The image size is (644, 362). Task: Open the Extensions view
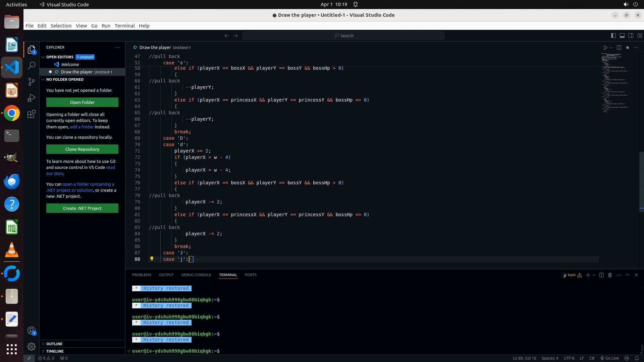[32, 114]
